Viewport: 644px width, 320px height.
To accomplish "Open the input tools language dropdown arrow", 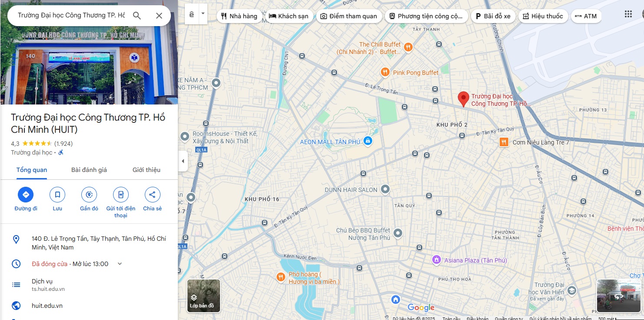I will coord(203,14).
